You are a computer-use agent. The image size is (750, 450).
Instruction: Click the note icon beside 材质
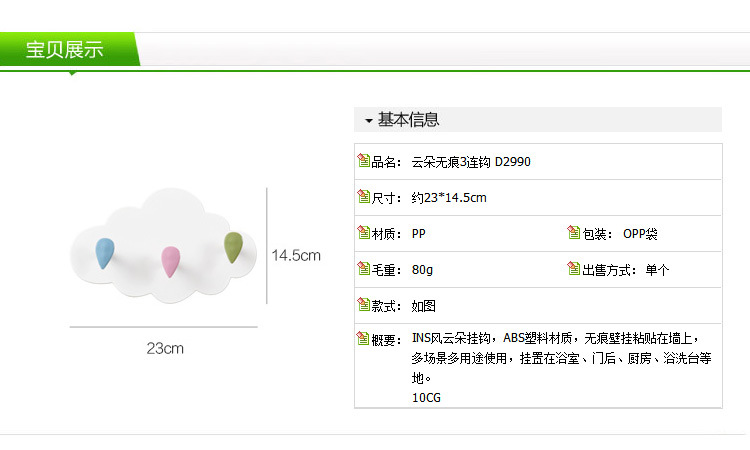[364, 233]
